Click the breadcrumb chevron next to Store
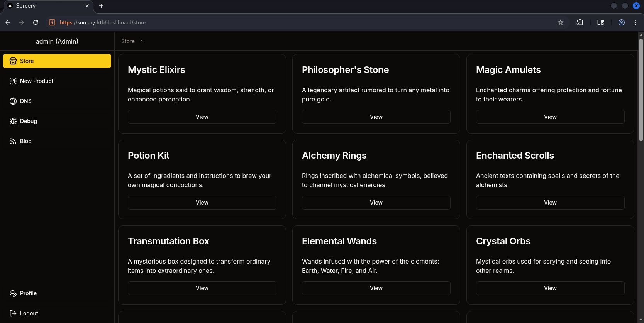This screenshot has height=323, width=644. tap(142, 41)
